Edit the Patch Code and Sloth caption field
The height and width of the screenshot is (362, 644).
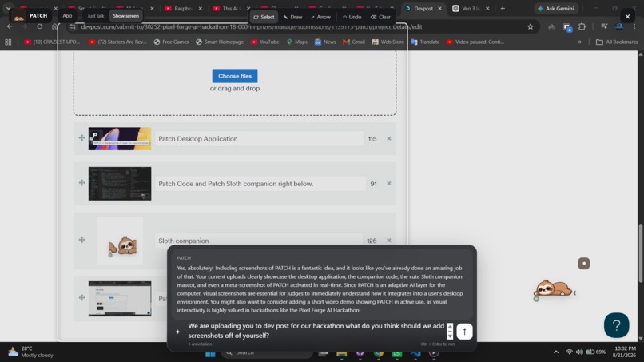click(x=260, y=183)
